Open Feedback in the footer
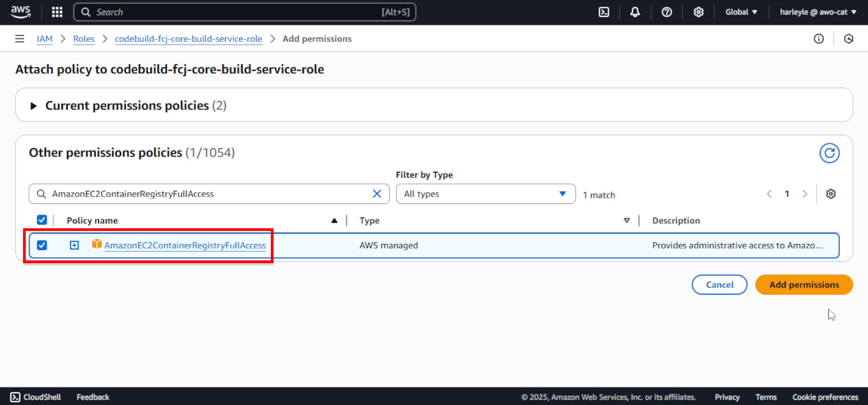Viewport: 868px width, 405px height. point(93,397)
